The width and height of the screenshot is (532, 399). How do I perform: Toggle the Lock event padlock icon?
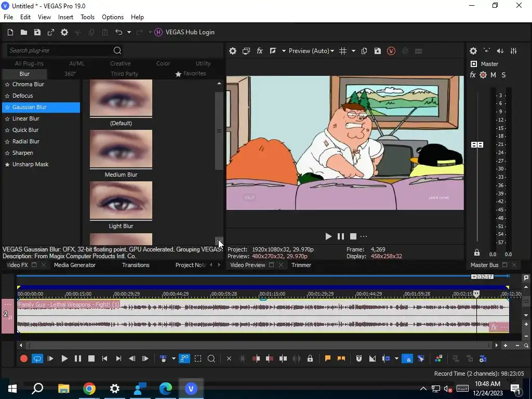click(x=310, y=358)
